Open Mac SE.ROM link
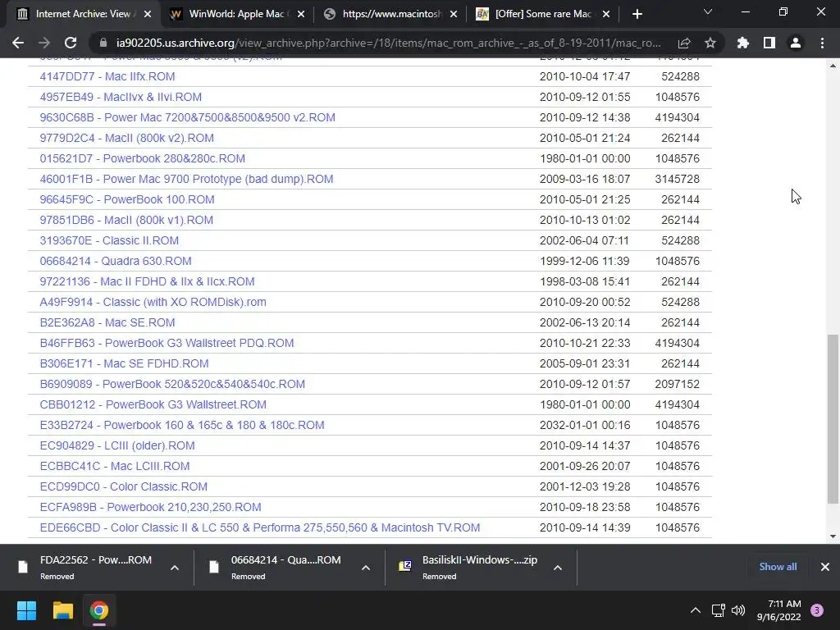The image size is (840, 630). coord(107,322)
